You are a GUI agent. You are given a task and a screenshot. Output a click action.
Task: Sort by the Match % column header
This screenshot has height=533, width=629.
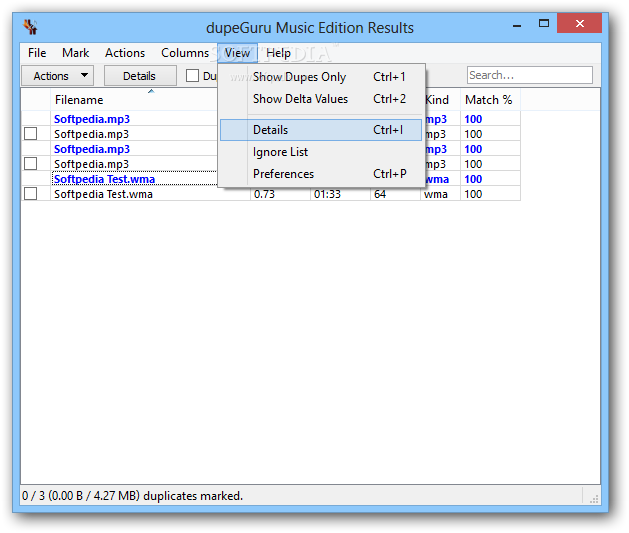point(490,100)
